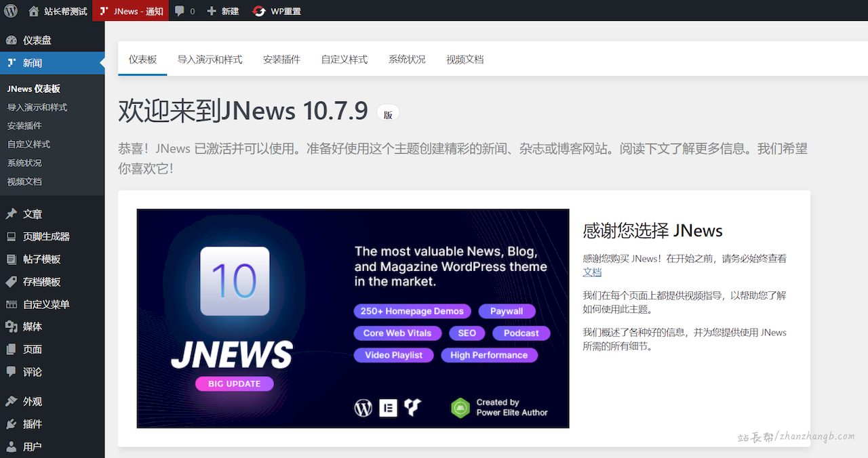Click the Paywall pill in banner

507,311
